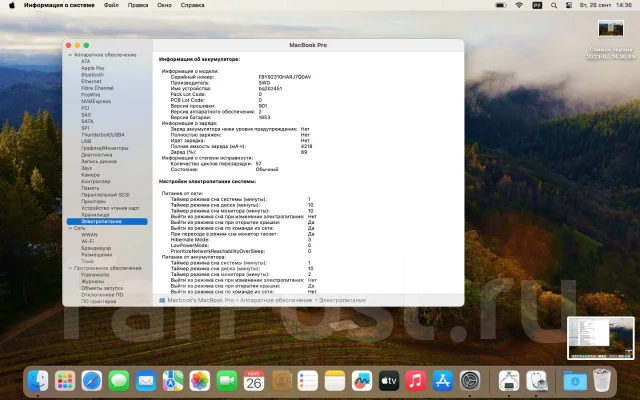640x400 pixels.
Task: Select Bluetooth in the sidebar
Action: tap(92, 75)
